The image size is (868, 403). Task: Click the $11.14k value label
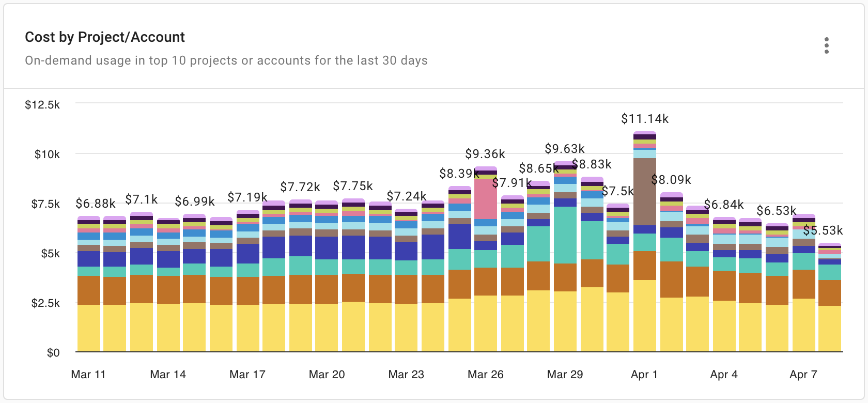(645, 119)
